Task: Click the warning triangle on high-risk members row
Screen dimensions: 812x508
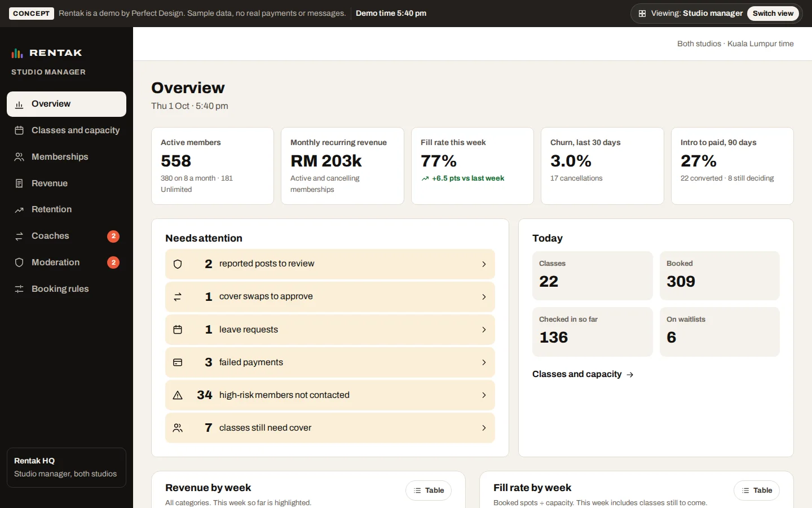Action: (x=178, y=395)
